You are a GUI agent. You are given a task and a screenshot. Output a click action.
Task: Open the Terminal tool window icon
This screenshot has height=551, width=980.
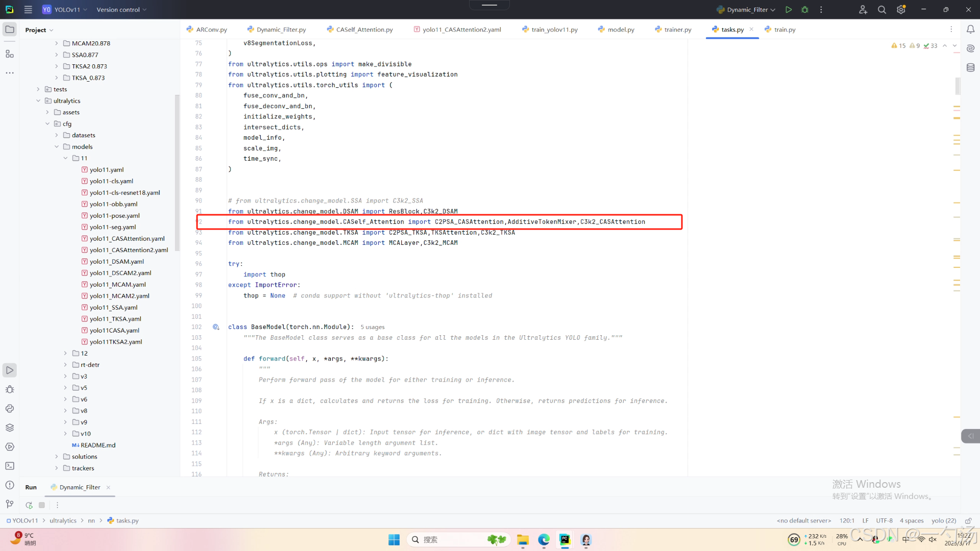[x=10, y=466]
